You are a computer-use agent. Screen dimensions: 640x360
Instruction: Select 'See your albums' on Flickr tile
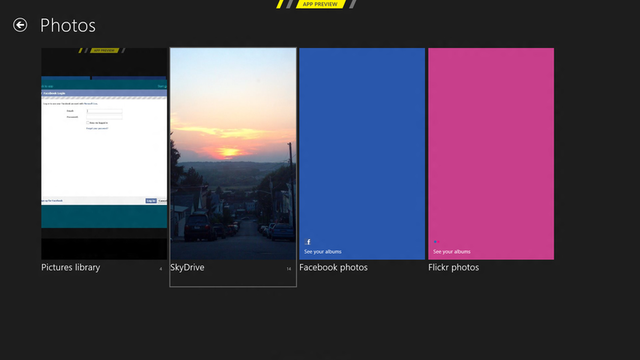(451, 251)
